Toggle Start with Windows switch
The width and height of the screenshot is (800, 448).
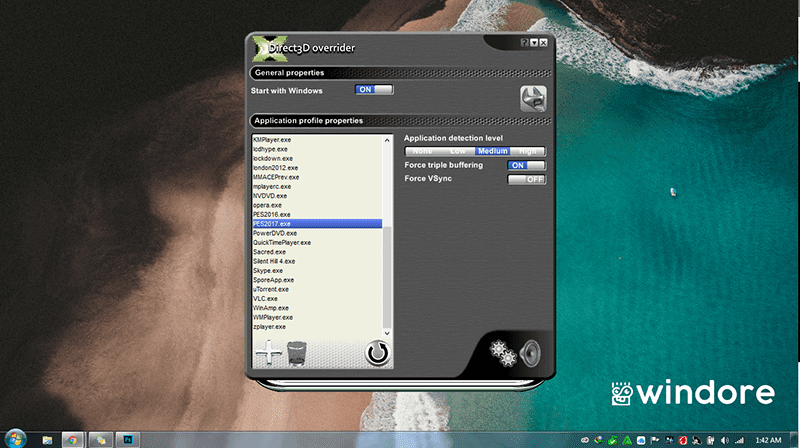[x=374, y=90]
